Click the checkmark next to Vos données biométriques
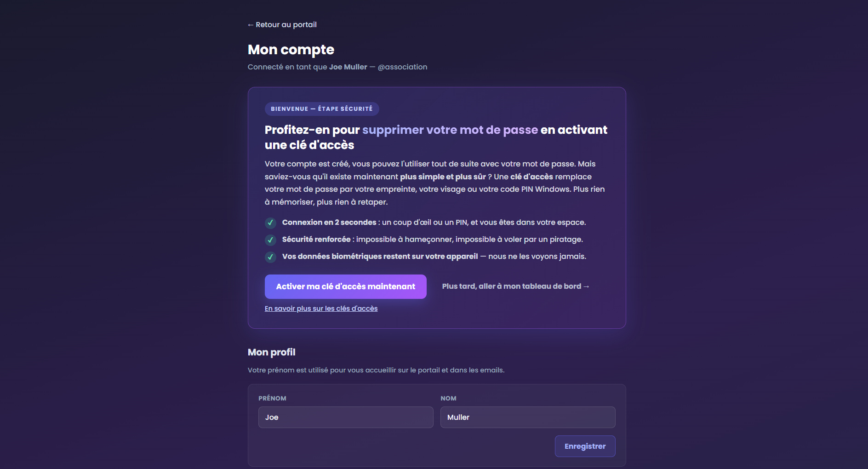Image resolution: width=868 pixels, height=469 pixels. point(270,257)
